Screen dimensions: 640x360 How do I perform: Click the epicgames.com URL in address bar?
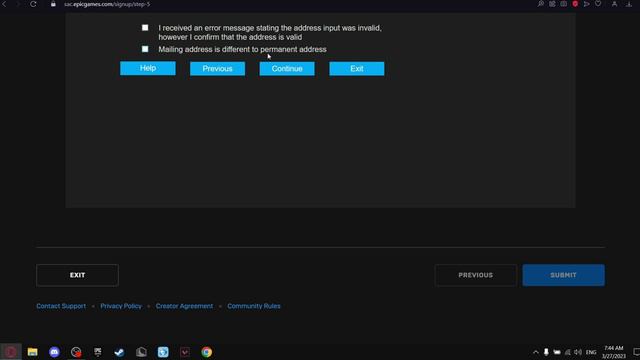(x=107, y=4)
